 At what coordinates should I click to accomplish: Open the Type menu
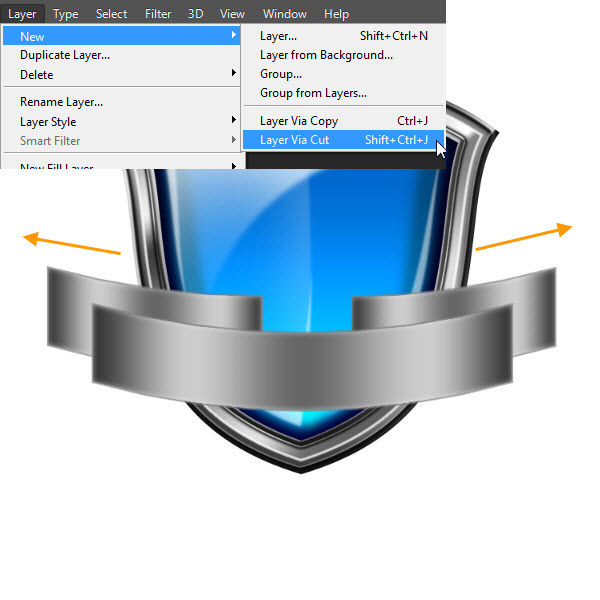coord(66,14)
